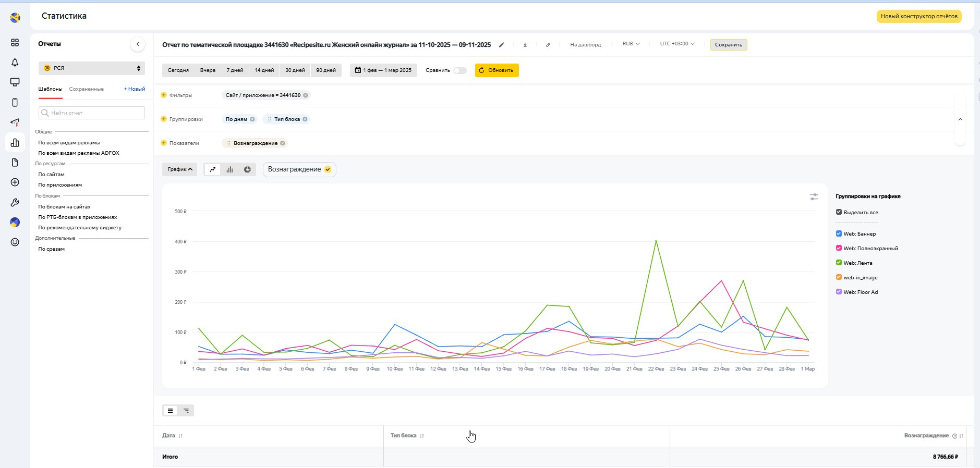Screen dimensions: 980x468
Task: Open notifications bell in left sidebar
Action: [x=15, y=63]
